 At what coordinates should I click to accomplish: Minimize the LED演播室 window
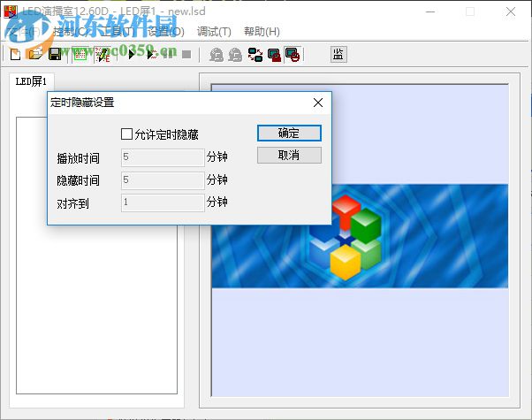(430, 11)
